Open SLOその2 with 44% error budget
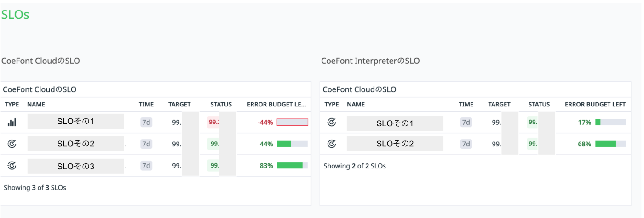Screen dimensions: 644x218 pos(76,144)
